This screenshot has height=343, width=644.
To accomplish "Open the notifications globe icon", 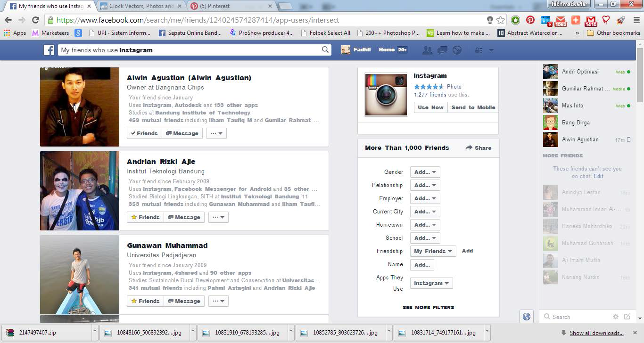I will pyautogui.click(x=457, y=50).
